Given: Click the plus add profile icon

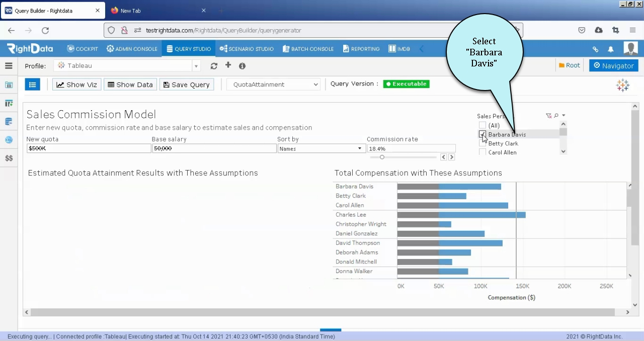Looking at the screenshot, I should click(x=228, y=65).
